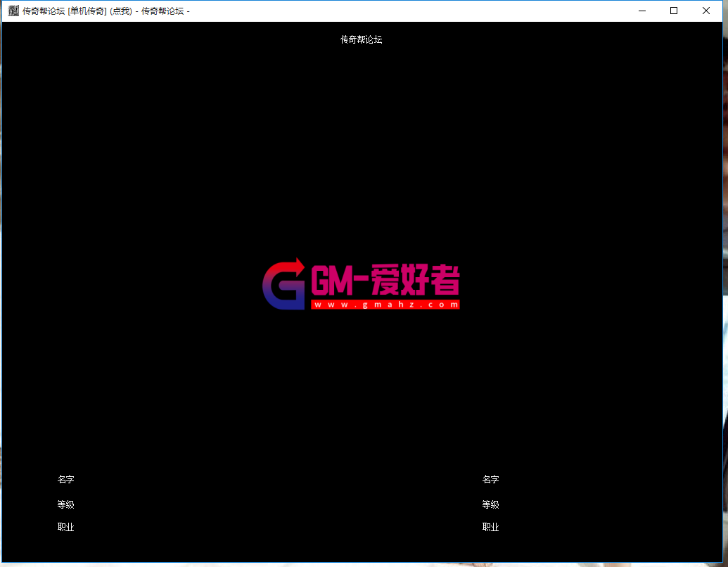Select the left character slot's 职业 label
The width and height of the screenshot is (728, 567).
66,527
